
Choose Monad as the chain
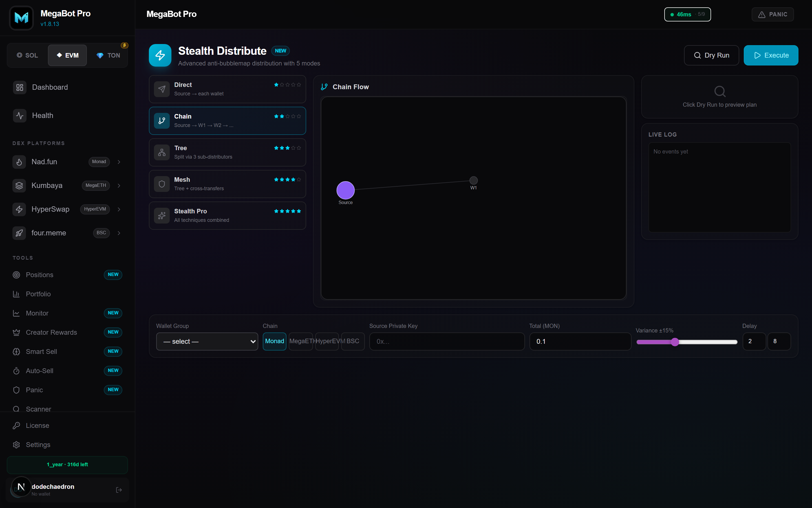(274, 341)
